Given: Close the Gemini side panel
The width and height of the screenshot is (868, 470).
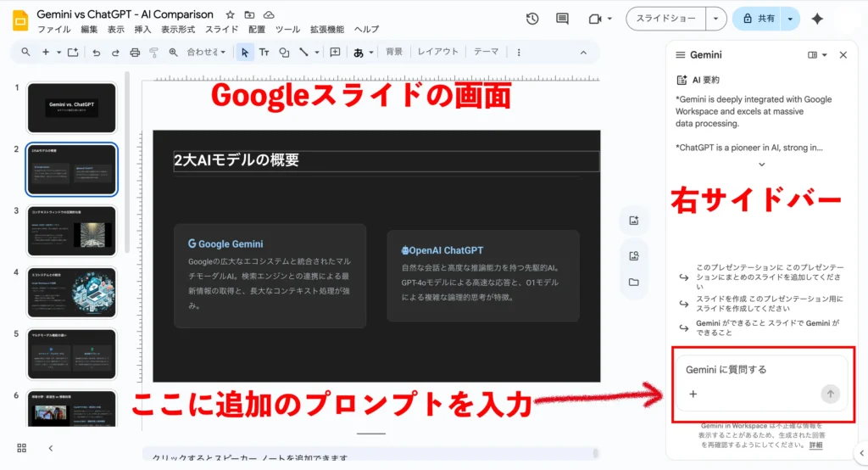Looking at the screenshot, I should 843,55.
